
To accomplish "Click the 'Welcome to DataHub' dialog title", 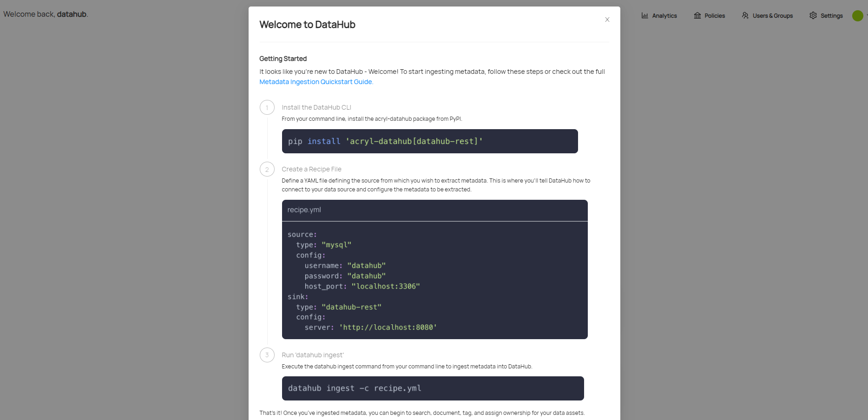I will [307, 25].
